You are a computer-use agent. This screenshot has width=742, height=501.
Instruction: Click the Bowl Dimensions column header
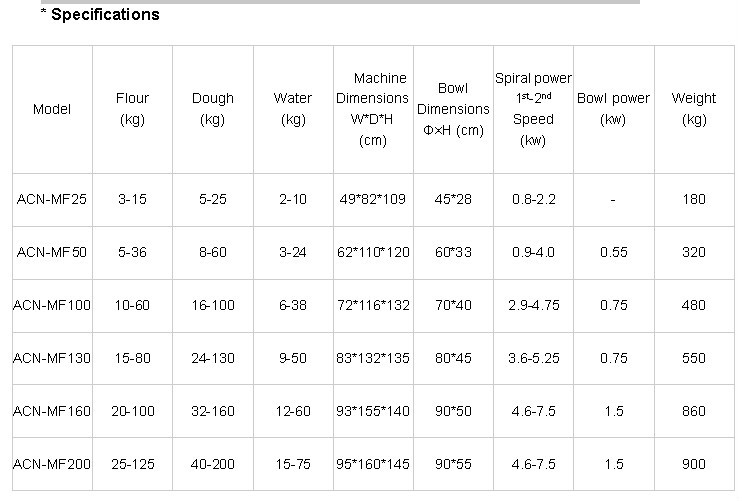(453, 109)
